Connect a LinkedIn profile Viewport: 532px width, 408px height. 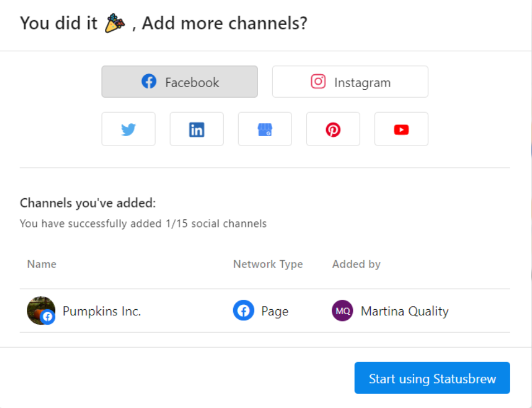click(x=197, y=129)
